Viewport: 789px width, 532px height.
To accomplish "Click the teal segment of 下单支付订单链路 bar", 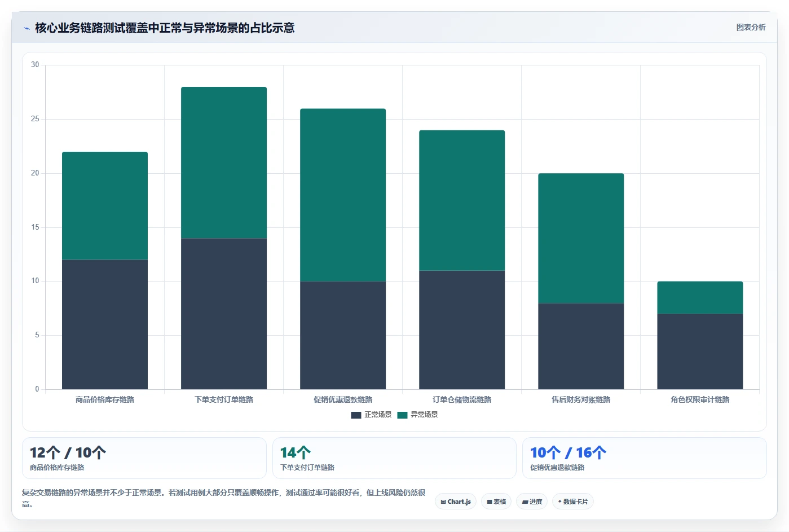I will coord(224,162).
